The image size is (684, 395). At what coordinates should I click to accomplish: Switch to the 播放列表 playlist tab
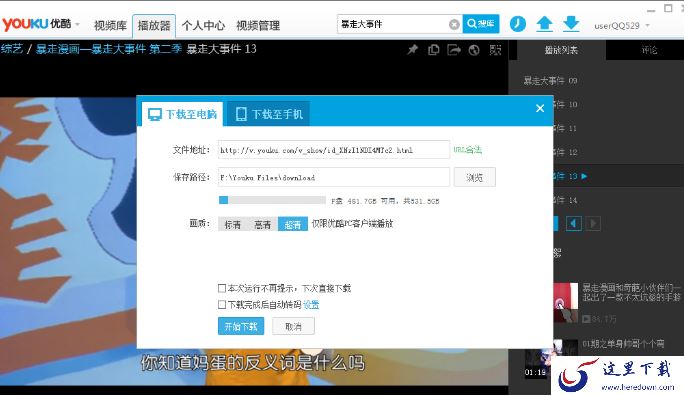(561, 50)
